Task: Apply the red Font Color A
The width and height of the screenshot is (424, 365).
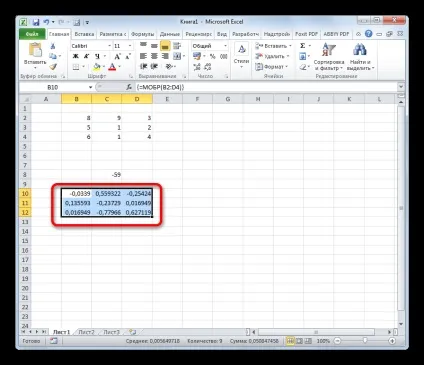Action: click(x=112, y=67)
